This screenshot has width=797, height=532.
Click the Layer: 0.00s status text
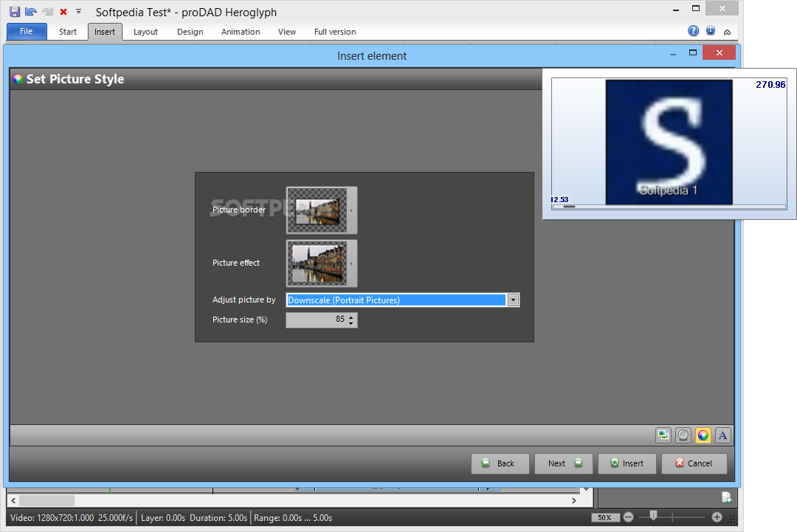(x=163, y=518)
